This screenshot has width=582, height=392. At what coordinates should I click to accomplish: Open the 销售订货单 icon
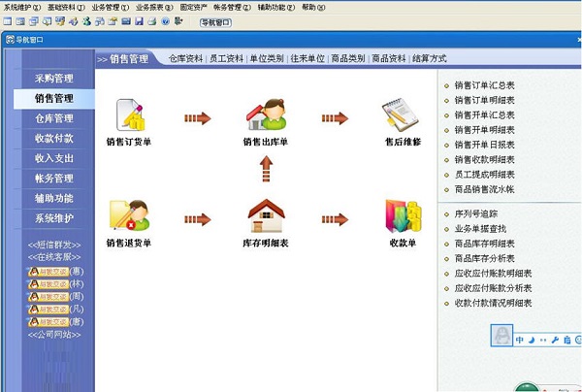click(x=129, y=114)
